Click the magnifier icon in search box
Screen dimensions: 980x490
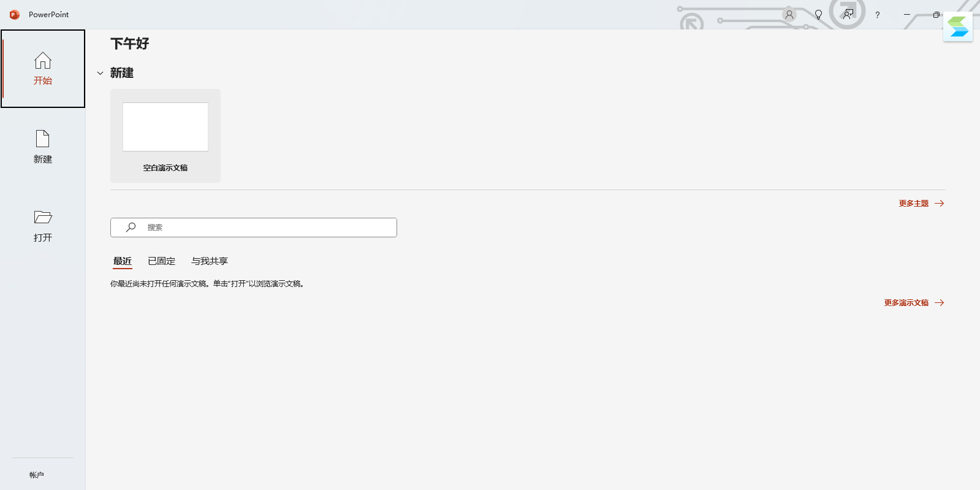click(131, 228)
